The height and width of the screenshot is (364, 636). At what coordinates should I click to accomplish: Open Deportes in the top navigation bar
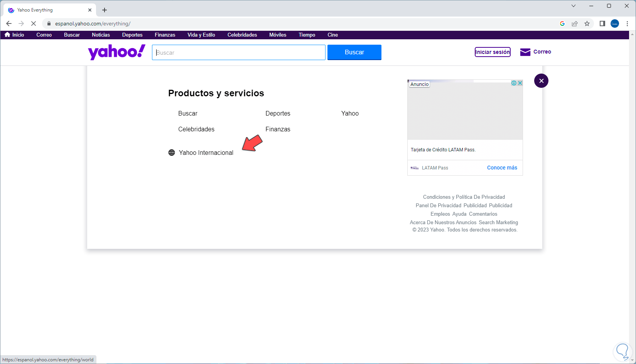click(132, 35)
